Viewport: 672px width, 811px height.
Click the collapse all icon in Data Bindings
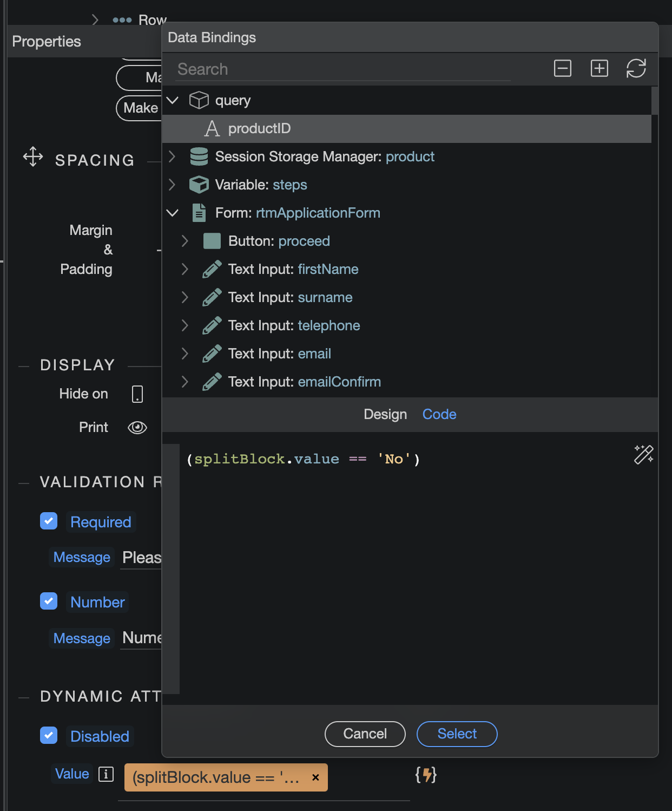(563, 69)
